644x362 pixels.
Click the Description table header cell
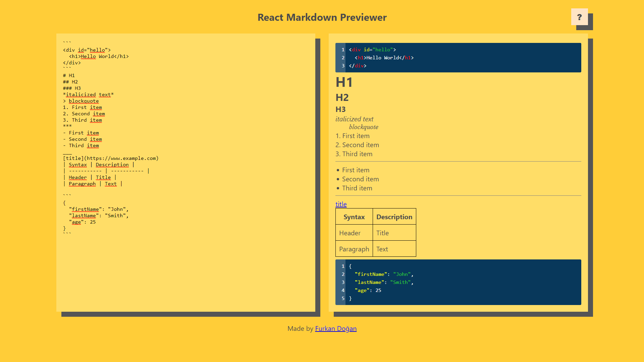(394, 217)
